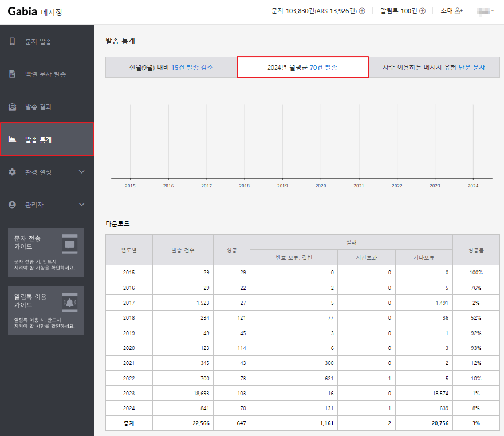Open 문자 발송 menu
The image size is (504, 436).
47,41
